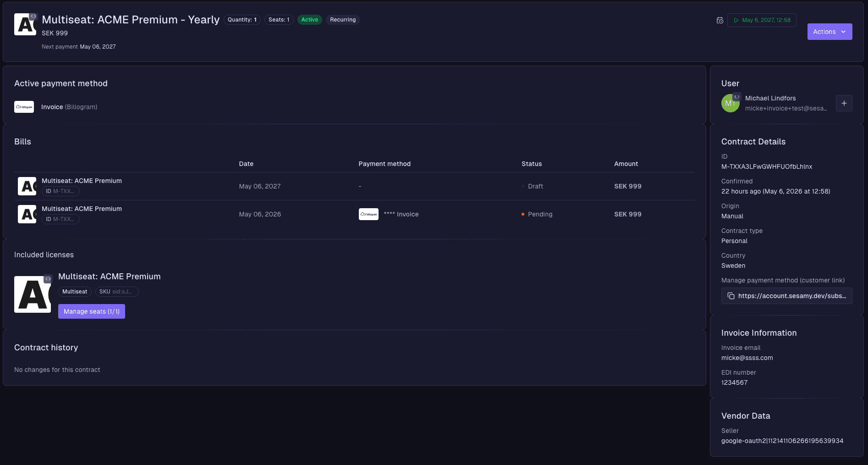This screenshot has height=465, width=868.
Task: Open the May 06, 2026 Pending bill row
Action: pos(354,214)
